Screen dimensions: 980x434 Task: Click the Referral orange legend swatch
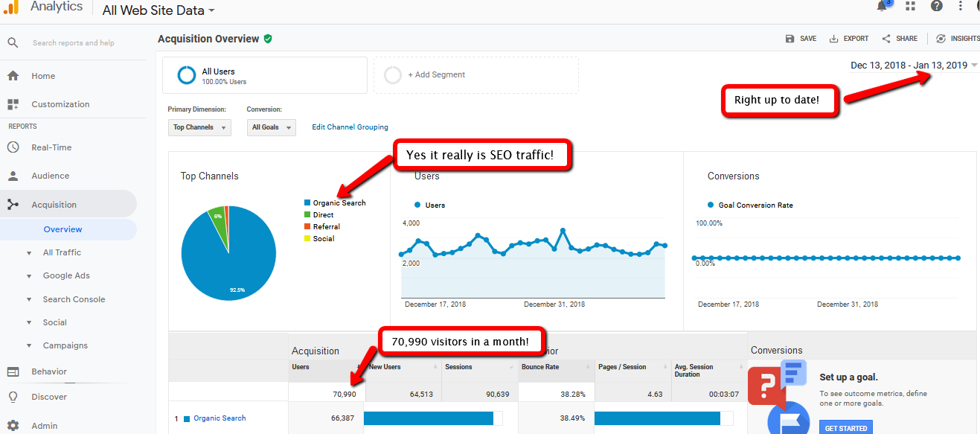(307, 227)
